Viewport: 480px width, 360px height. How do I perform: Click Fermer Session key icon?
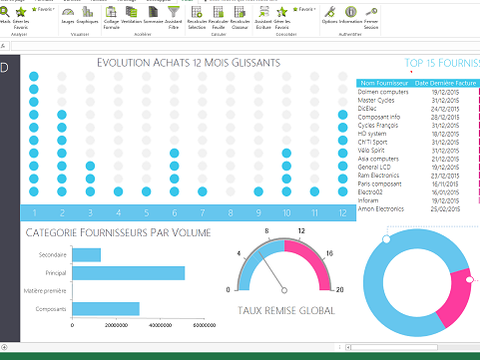coord(371,18)
